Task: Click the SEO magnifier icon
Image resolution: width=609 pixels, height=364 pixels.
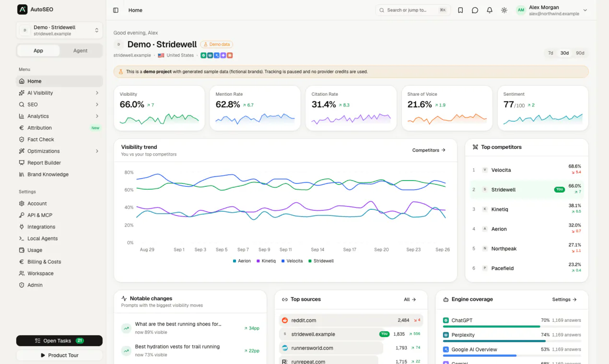Action: click(x=22, y=104)
